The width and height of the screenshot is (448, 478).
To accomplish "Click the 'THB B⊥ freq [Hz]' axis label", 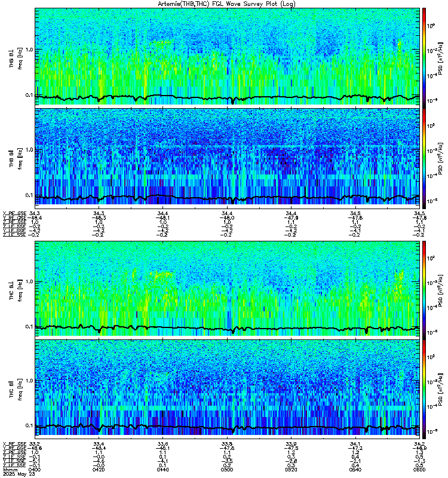I will pos(16,58).
